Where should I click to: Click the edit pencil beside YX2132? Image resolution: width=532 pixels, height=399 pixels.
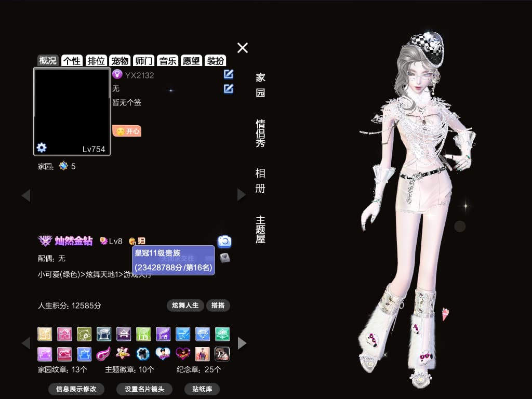tap(228, 74)
